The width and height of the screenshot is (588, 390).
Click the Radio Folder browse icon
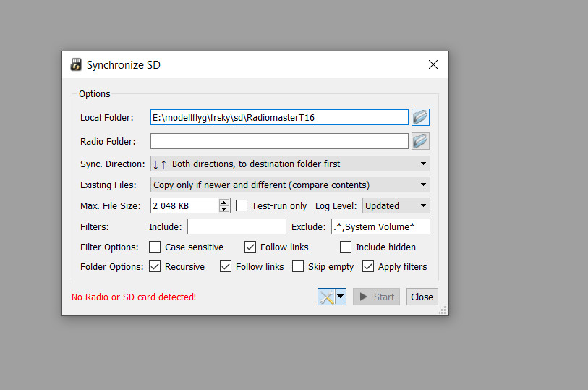pos(420,141)
